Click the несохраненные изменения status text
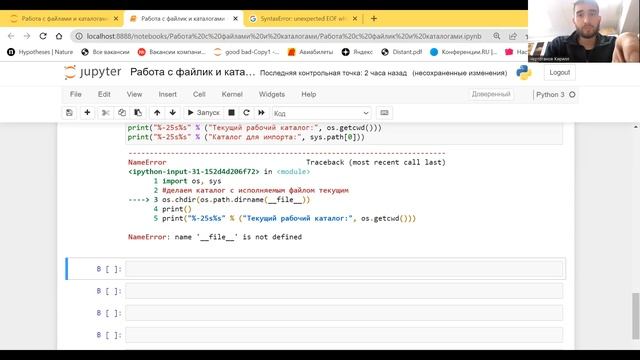640x360 pixels. point(459,73)
